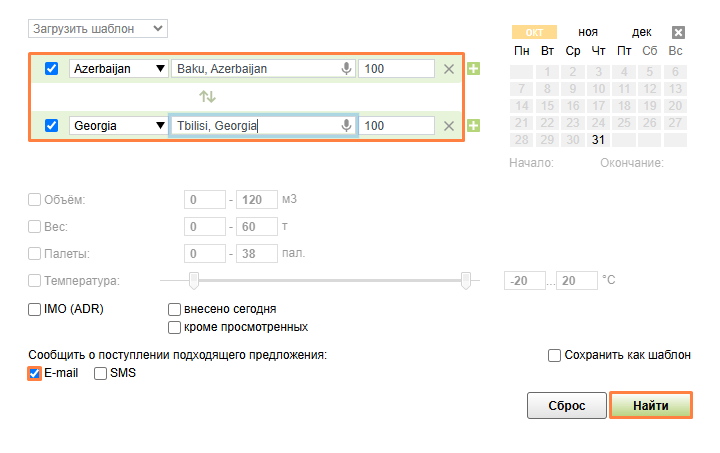Click the left temperature slider handle

pyautogui.click(x=194, y=280)
